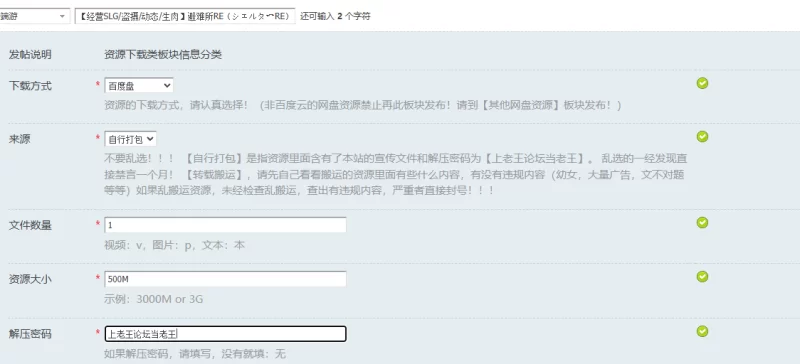Click the 资源大小 field label
The width and height of the screenshot is (800, 364).
[30, 279]
